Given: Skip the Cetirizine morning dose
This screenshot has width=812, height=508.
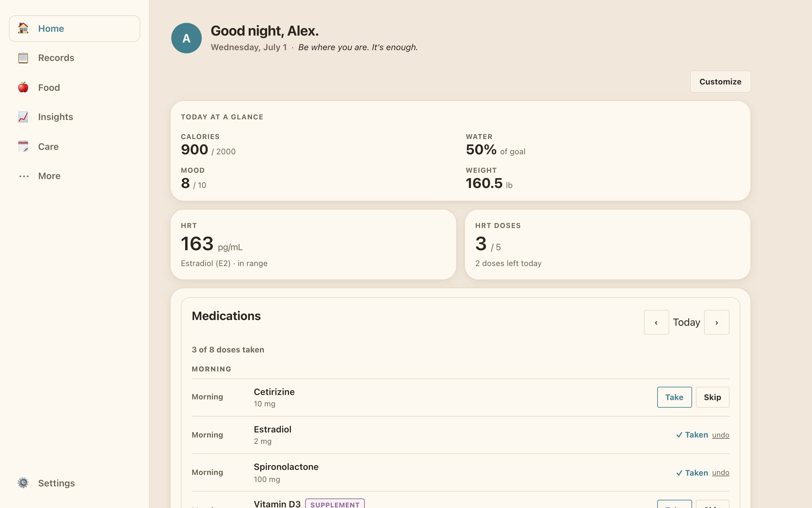Looking at the screenshot, I should (712, 397).
